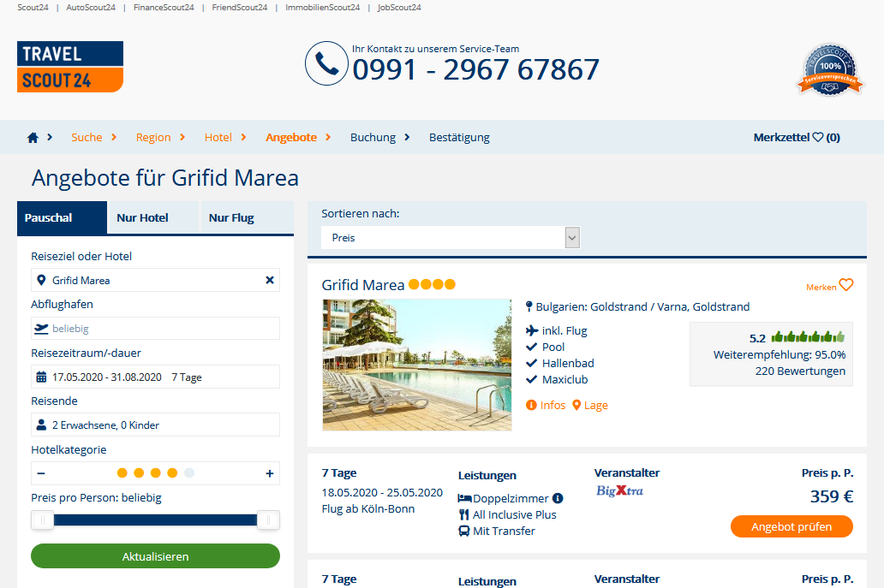
Task: Click the TravelScout24 logo
Action: pyautogui.click(x=70, y=67)
